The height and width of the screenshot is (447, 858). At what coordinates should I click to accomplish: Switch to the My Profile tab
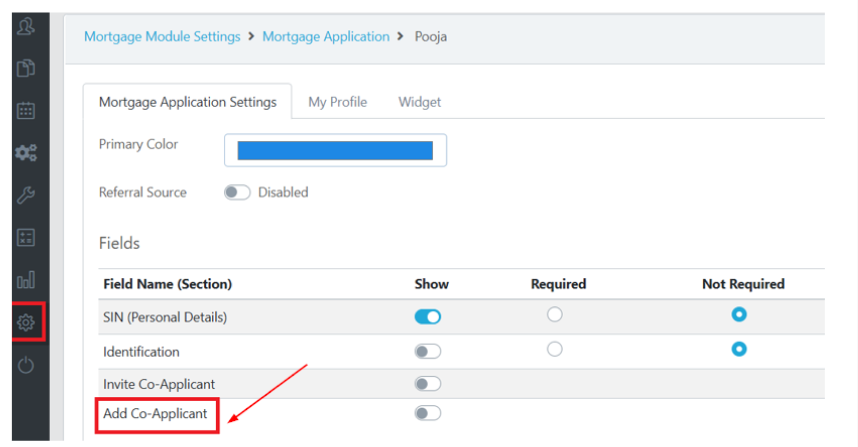[x=337, y=102]
